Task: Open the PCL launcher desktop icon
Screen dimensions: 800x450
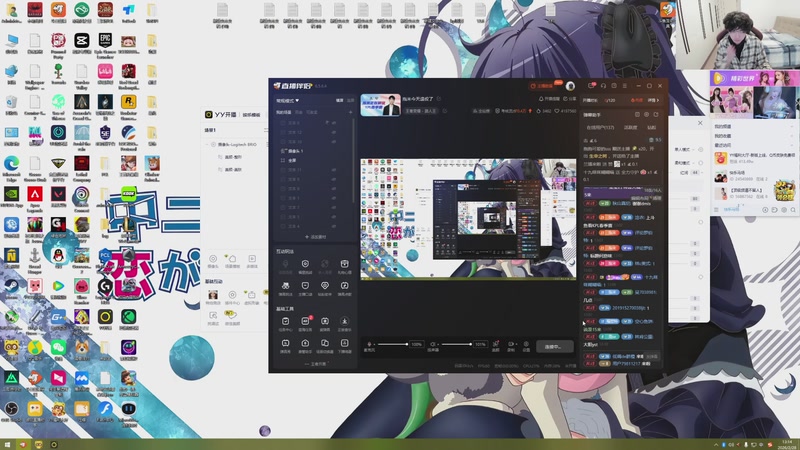Action: tap(105, 255)
